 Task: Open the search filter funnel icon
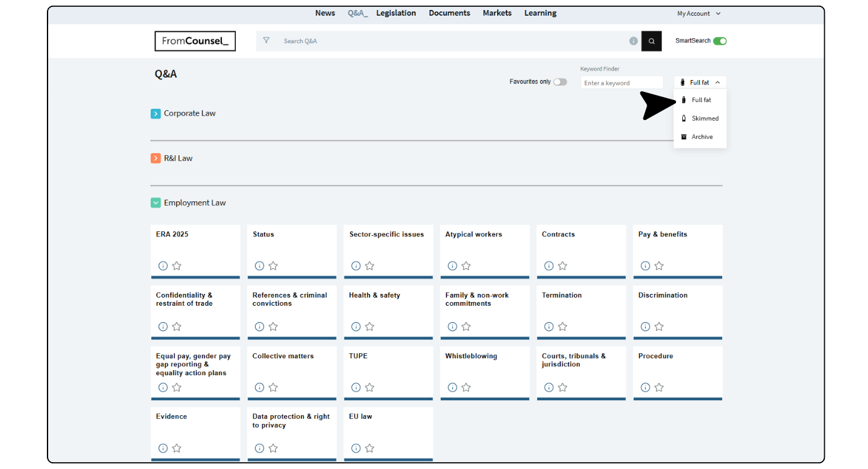(x=266, y=41)
